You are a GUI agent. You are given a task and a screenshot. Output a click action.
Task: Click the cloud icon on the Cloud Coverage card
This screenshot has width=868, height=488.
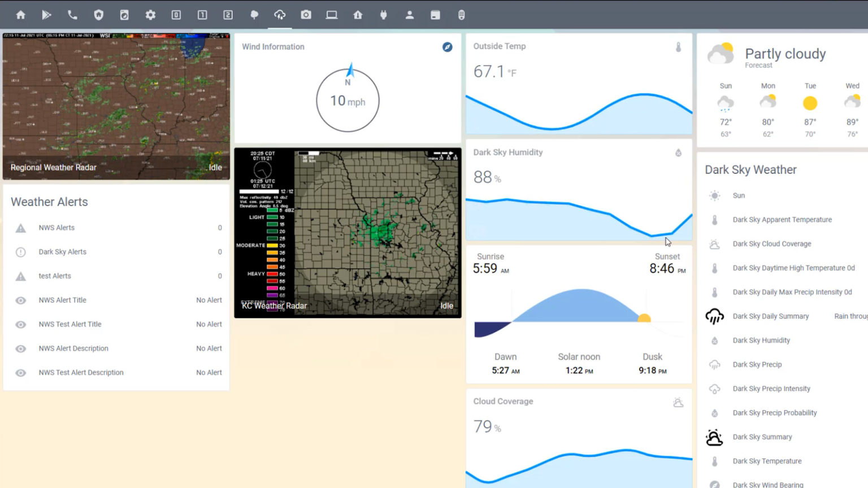click(678, 402)
